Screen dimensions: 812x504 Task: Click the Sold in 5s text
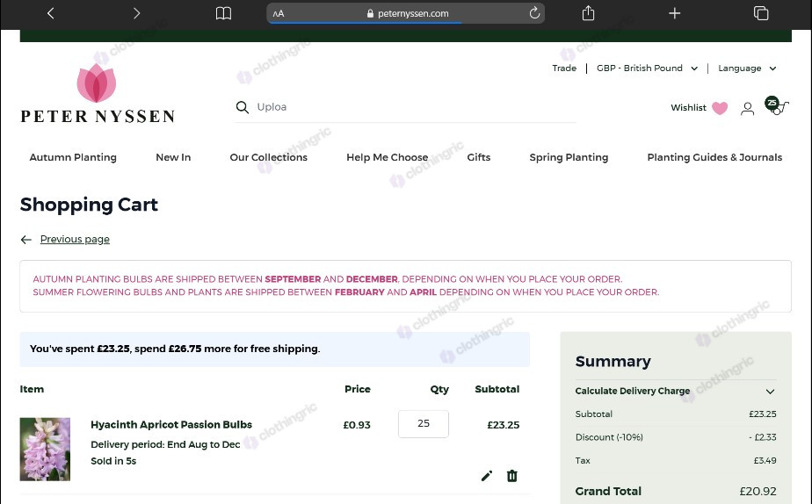click(x=113, y=460)
